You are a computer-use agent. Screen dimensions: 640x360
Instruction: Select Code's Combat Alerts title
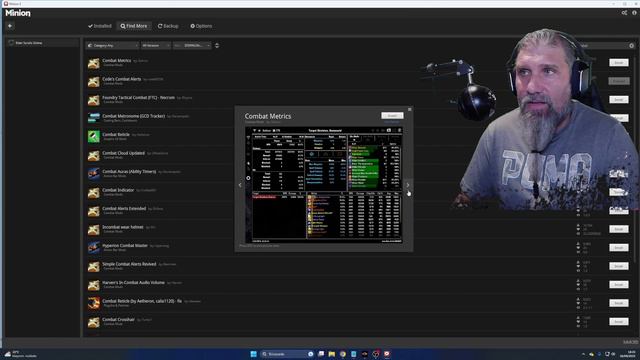pyautogui.click(x=122, y=79)
